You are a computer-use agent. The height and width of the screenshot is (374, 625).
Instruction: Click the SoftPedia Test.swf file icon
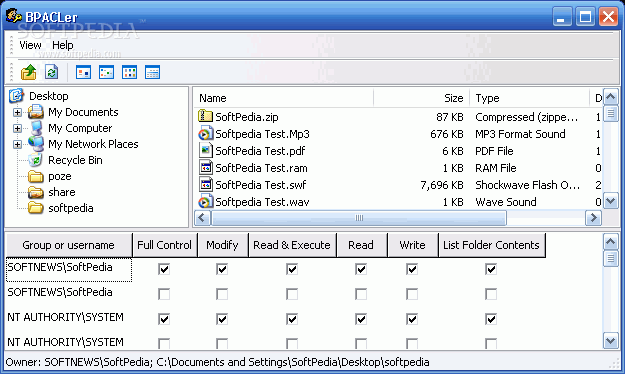click(x=205, y=185)
